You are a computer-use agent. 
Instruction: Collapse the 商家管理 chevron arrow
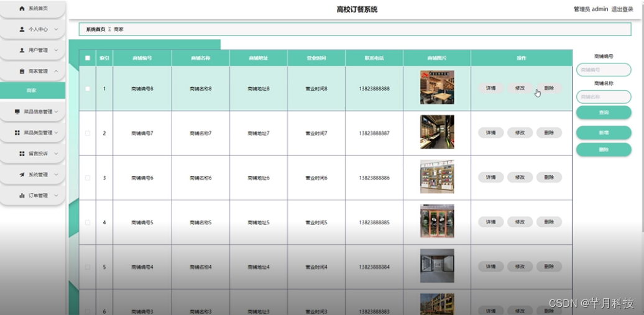click(x=56, y=71)
